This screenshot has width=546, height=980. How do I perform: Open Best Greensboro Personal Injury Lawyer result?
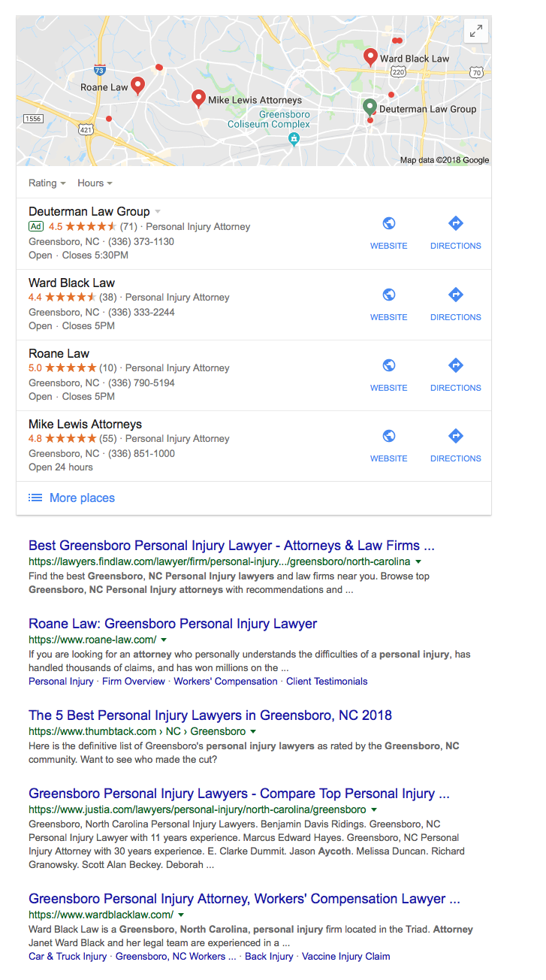pyautogui.click(x=231, y=546)
